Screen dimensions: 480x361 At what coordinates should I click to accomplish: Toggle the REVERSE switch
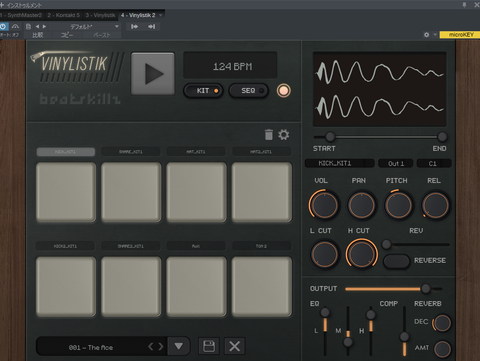point(396,261)
